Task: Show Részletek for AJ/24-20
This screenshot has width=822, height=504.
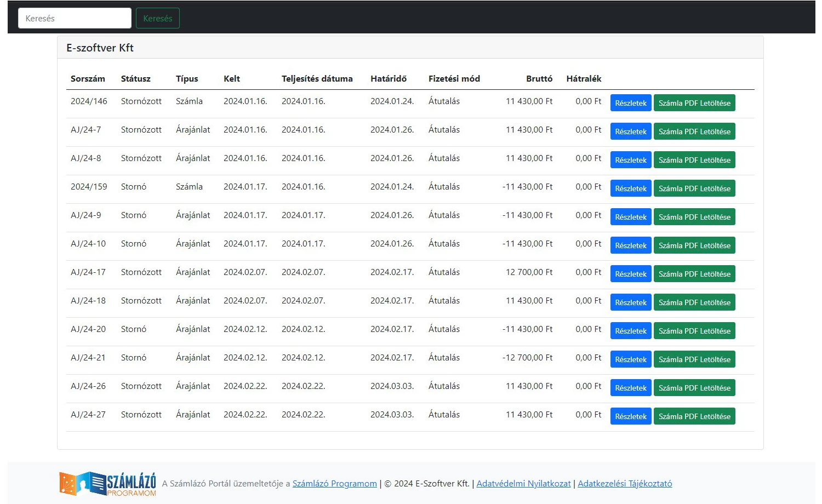Action: pyautogui.click(x=631, y=331)
